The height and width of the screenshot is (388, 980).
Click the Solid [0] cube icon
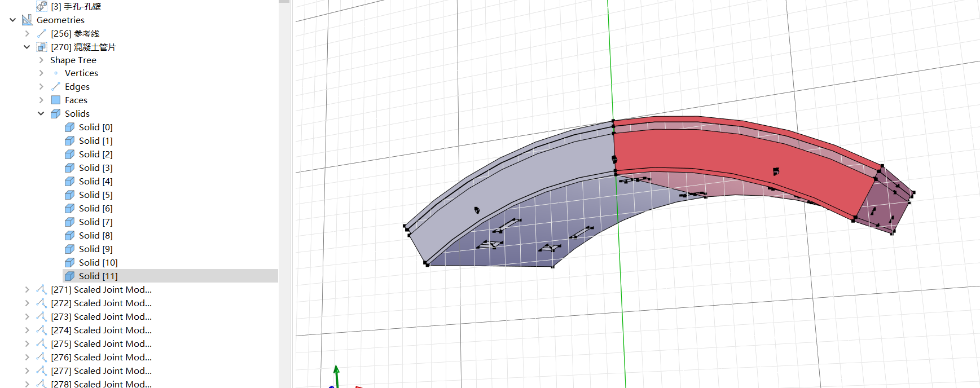(x=69, y=127)
